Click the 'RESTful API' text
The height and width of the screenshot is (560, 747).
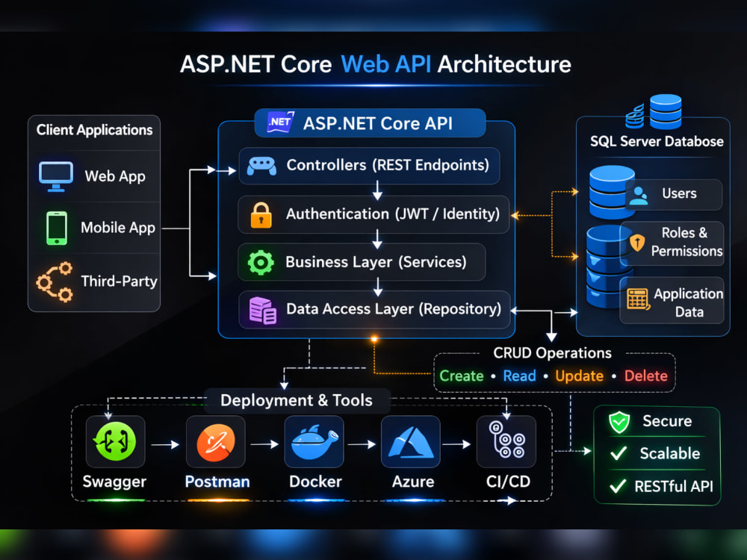(674, 486)
